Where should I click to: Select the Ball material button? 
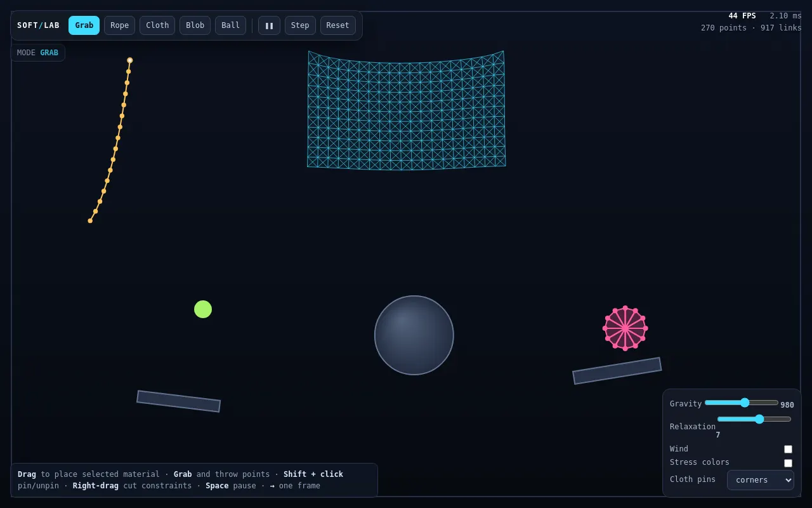[230, 25]
